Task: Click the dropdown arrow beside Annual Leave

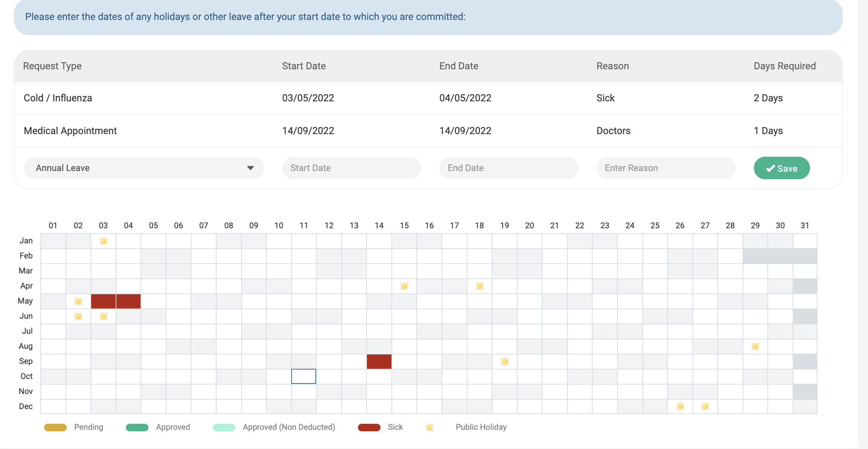Action: tap(250, 168)
